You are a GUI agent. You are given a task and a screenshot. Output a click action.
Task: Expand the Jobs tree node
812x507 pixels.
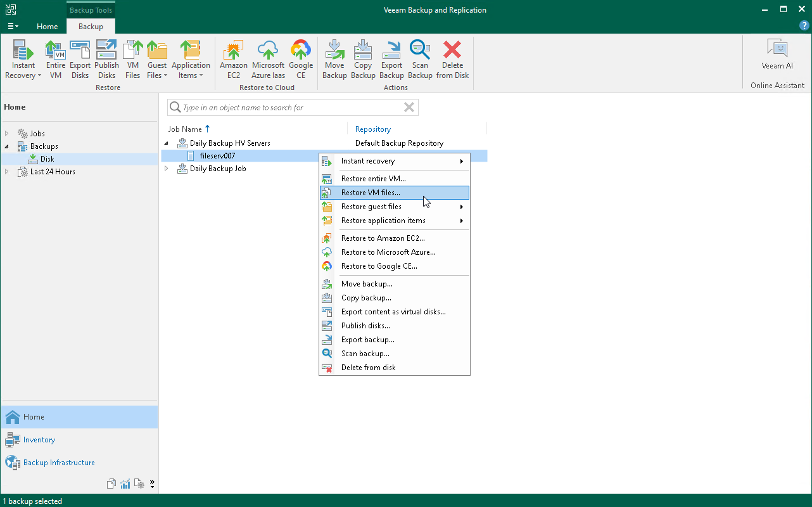click(8, 134)
